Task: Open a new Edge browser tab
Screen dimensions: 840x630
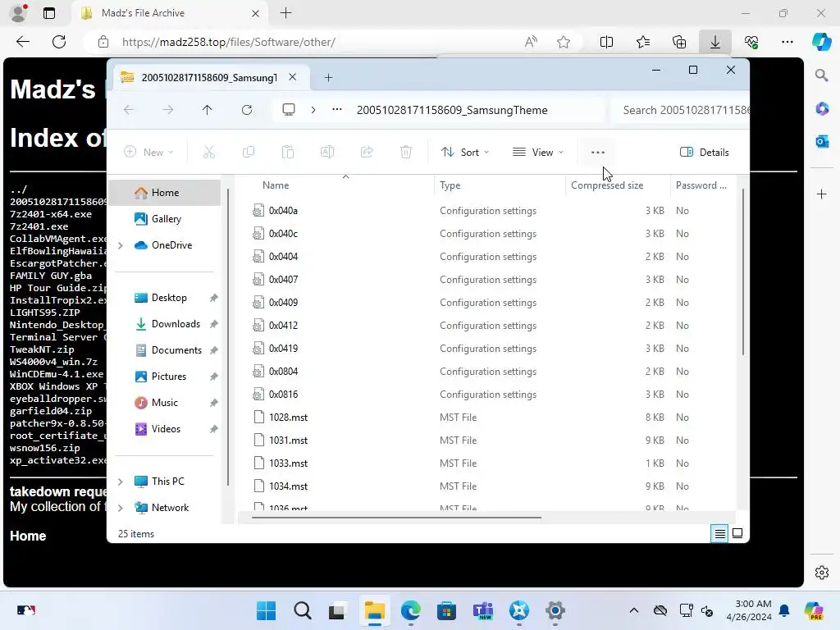Action: [286, 13]
